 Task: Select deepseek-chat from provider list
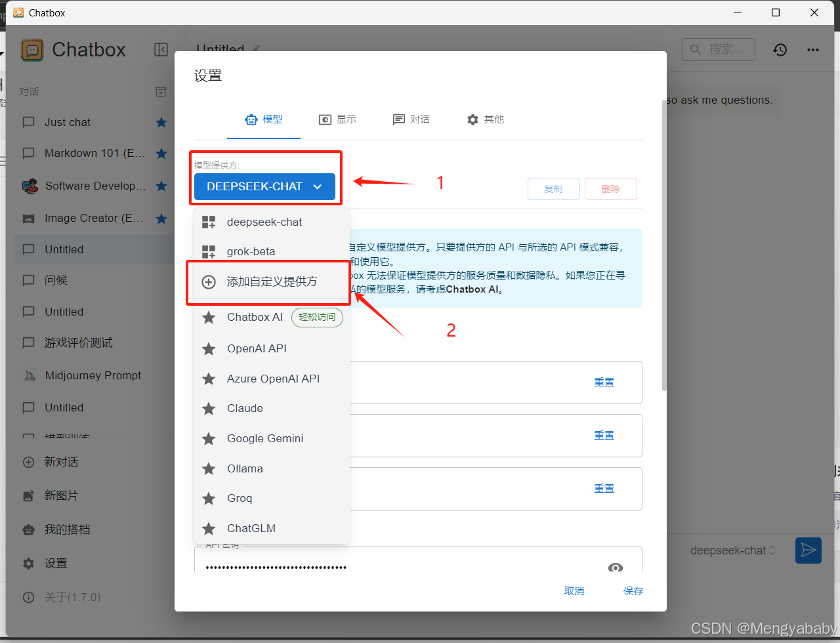tap(272, 222)
